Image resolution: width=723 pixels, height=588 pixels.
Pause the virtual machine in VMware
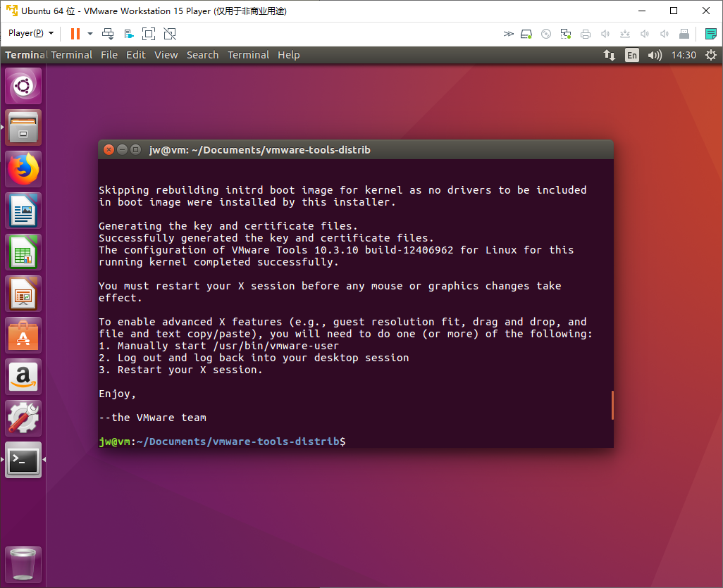pos(75,34)
